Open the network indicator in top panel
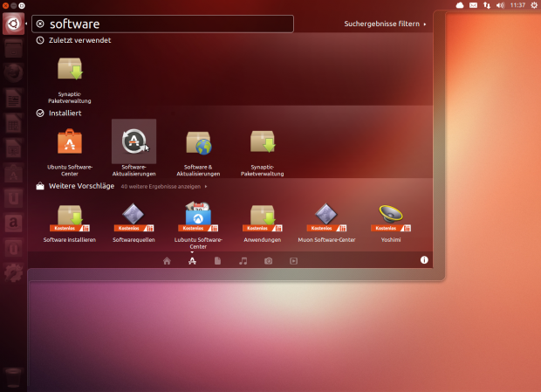Viewport: 541px width, 392px height. 487,5
